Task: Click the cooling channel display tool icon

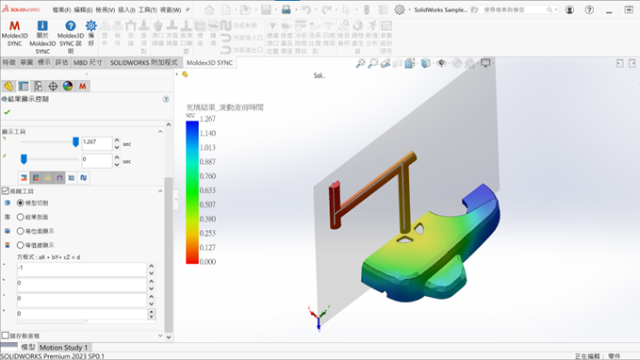Action: [x=83, y=178]
